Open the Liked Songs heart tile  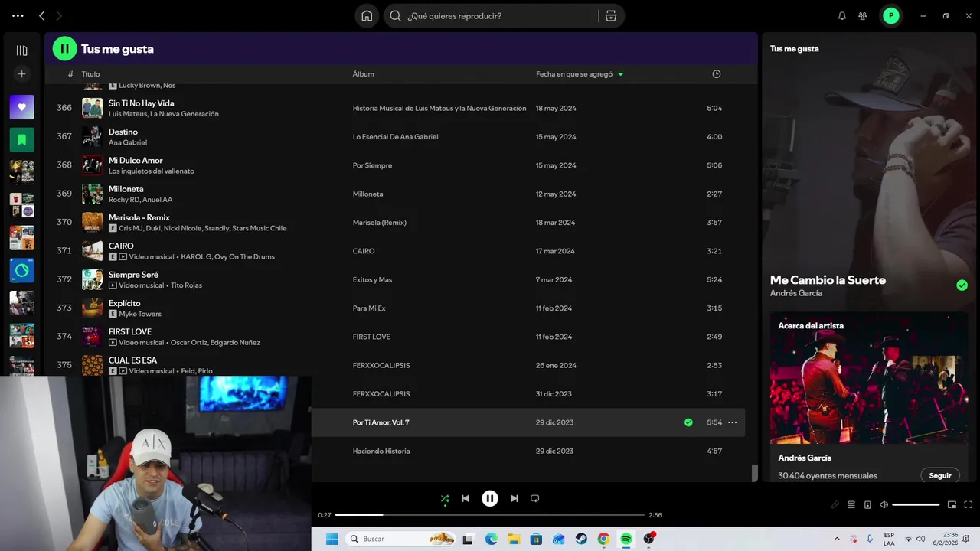[21, 107]
